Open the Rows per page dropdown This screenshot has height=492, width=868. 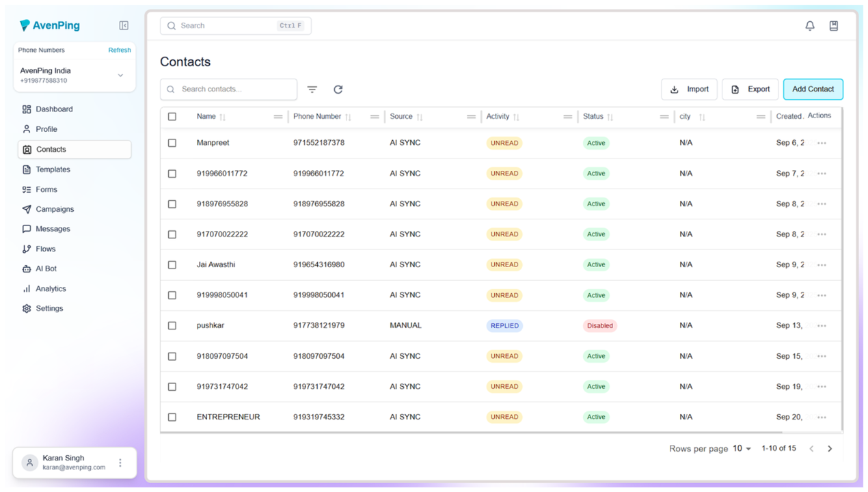[742, 449]
